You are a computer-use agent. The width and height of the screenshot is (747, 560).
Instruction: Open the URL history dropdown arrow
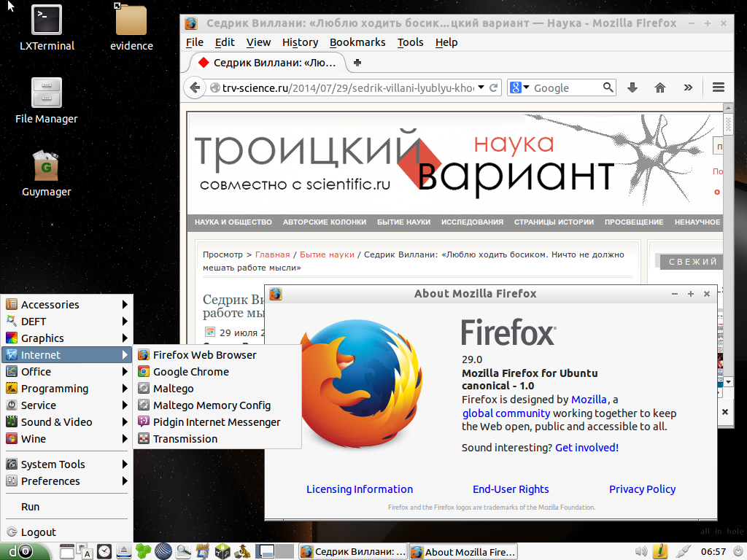pyautogui.click(x=481, y=87)
